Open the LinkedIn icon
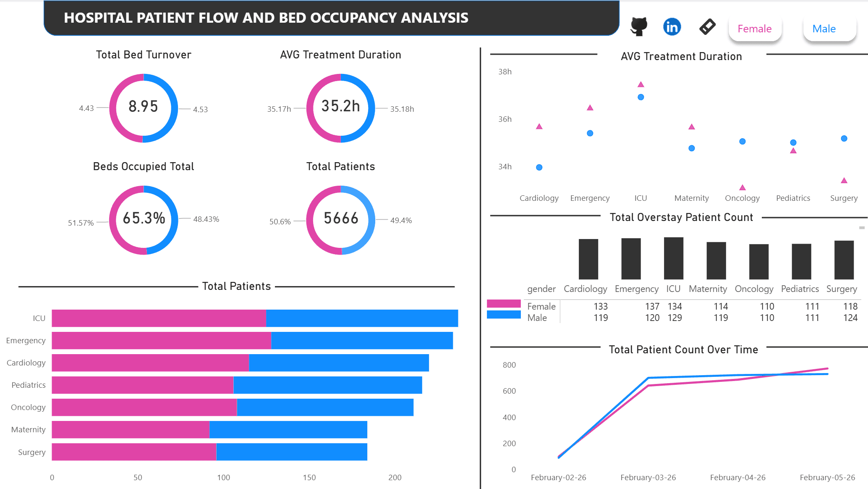The width and height of the screenshot is (868, 489). [671, 26]
